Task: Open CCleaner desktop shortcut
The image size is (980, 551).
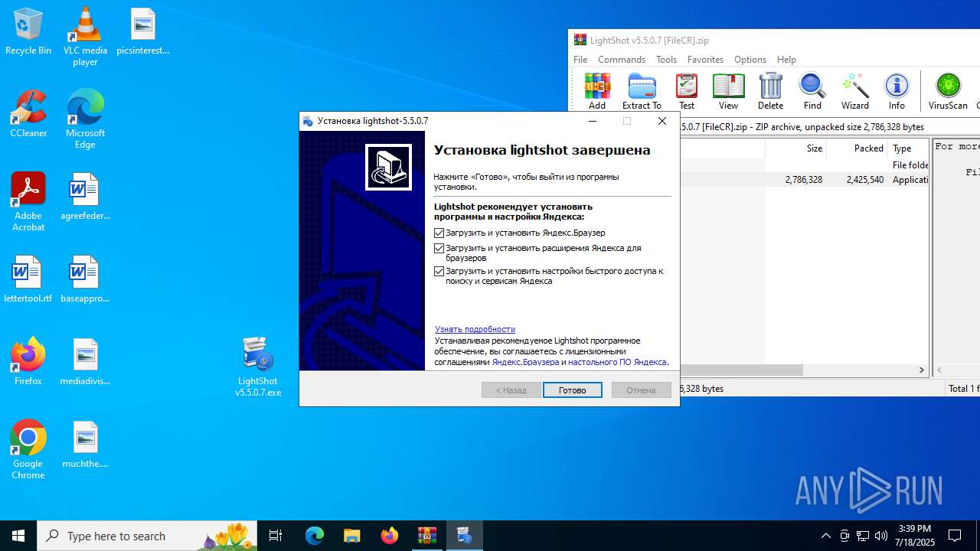Action: point(28,115)
